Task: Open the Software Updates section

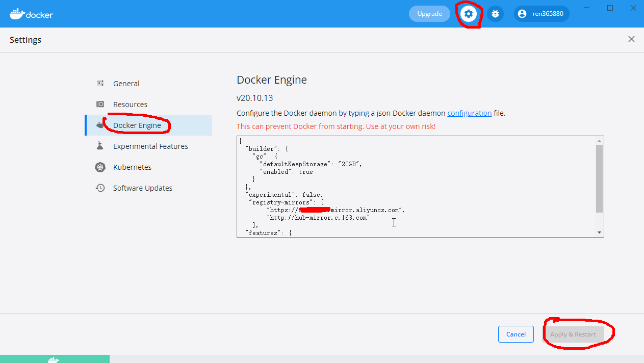Action: pos(148,188)
